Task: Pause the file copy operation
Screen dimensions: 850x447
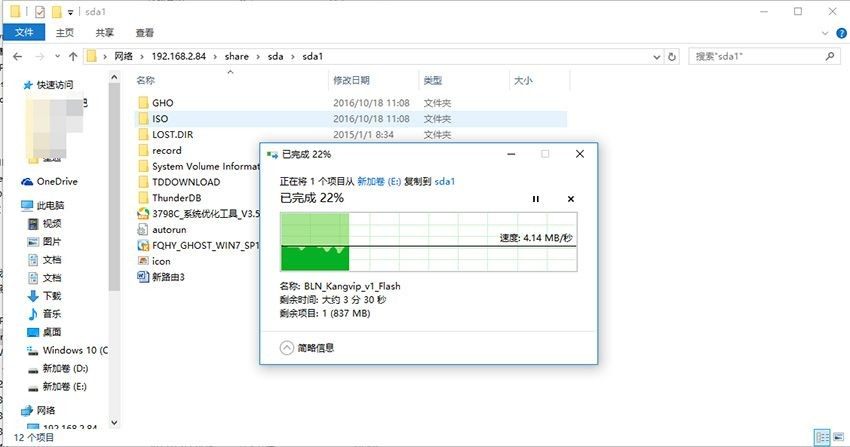Action: pos(535,199)
